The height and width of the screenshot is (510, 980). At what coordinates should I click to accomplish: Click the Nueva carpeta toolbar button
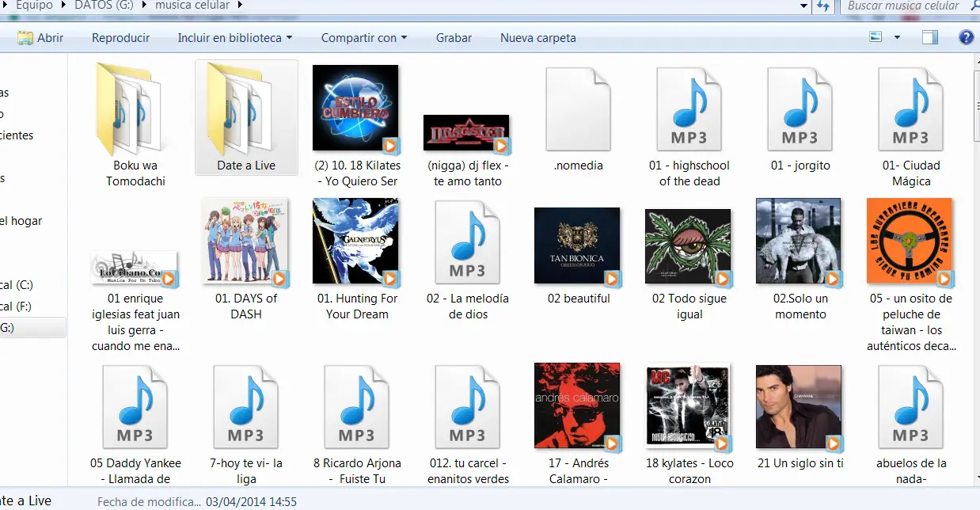point(538,37)
